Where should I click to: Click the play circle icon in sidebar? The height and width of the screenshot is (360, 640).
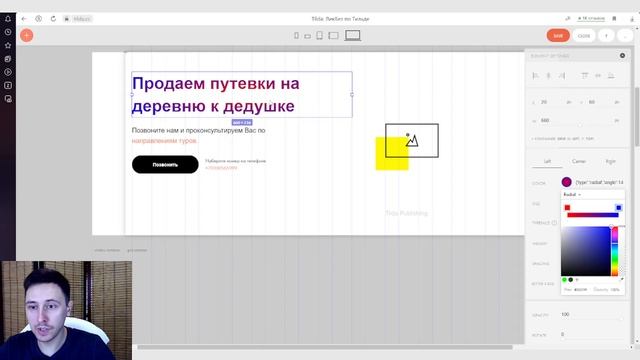8,72
